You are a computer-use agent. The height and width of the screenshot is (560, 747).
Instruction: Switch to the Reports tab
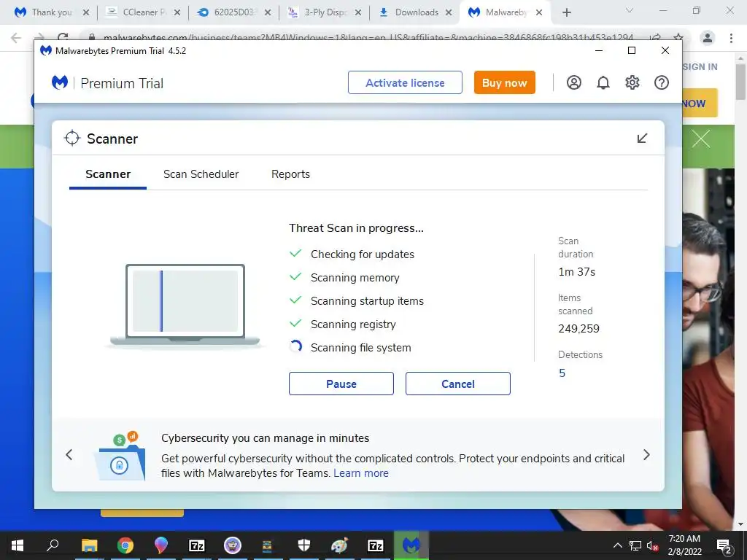tap(290, 174)
